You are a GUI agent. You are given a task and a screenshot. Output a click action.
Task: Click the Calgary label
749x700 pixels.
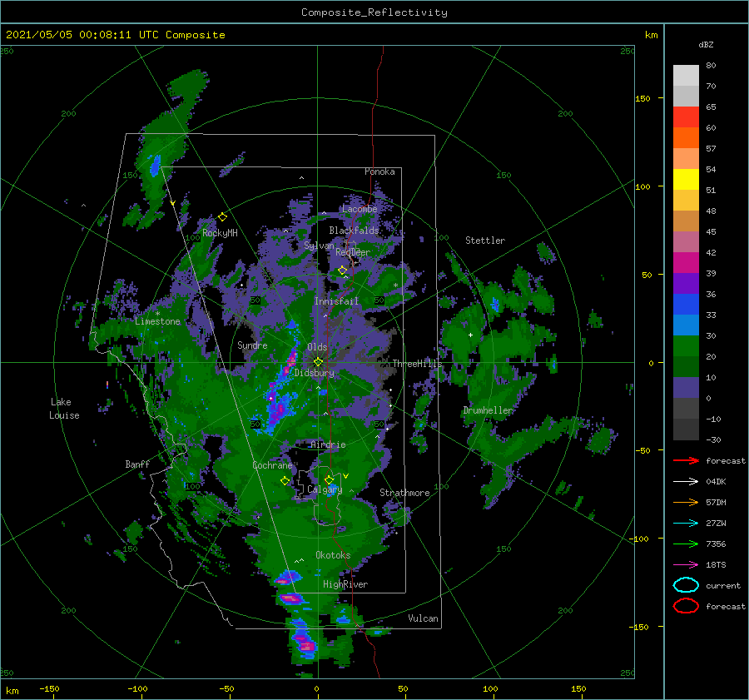click(x=325, y=489)
